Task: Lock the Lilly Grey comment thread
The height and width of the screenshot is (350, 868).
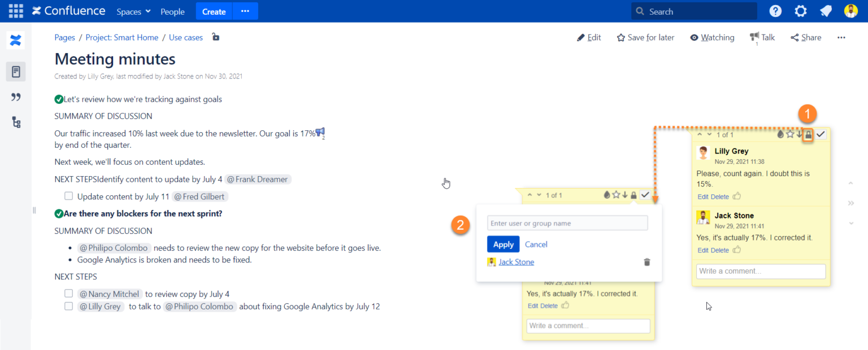Action: (x=808, y=134)
